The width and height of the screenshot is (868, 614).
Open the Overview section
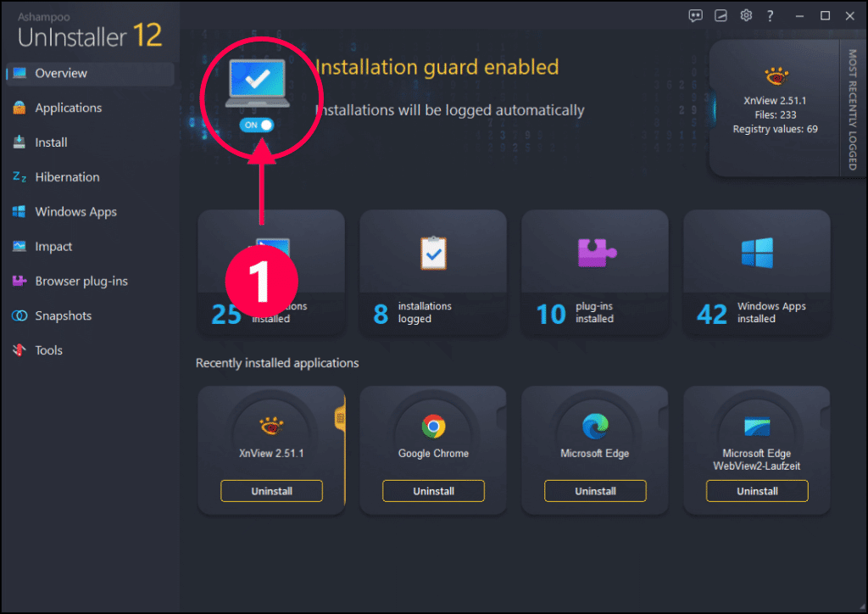click(x=90, y=74)
